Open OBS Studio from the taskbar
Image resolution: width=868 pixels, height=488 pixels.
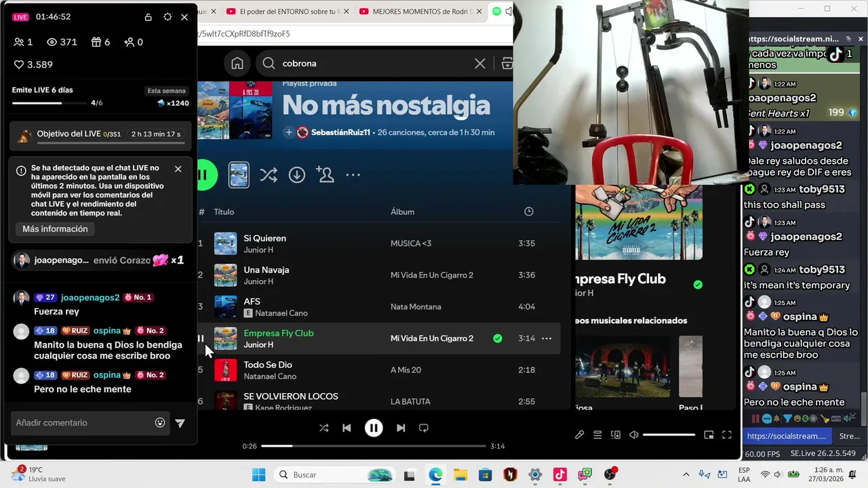[x=610, y=475]
